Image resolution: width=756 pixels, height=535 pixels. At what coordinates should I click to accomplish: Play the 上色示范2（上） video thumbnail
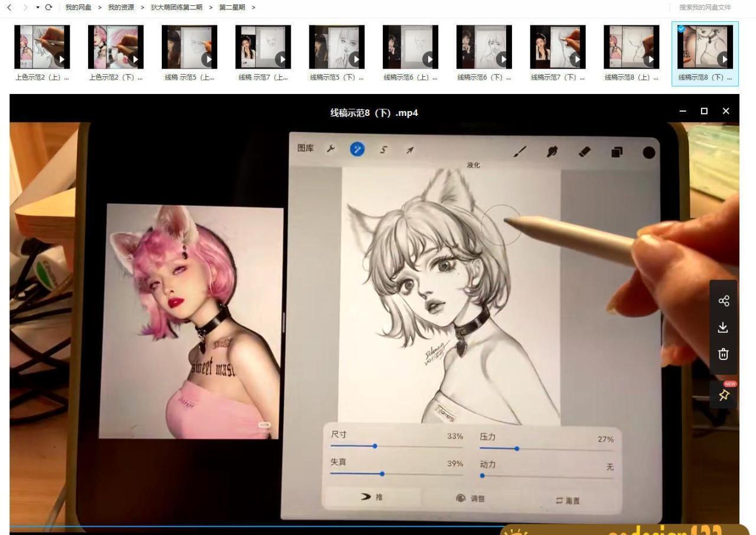click(62, 59)
